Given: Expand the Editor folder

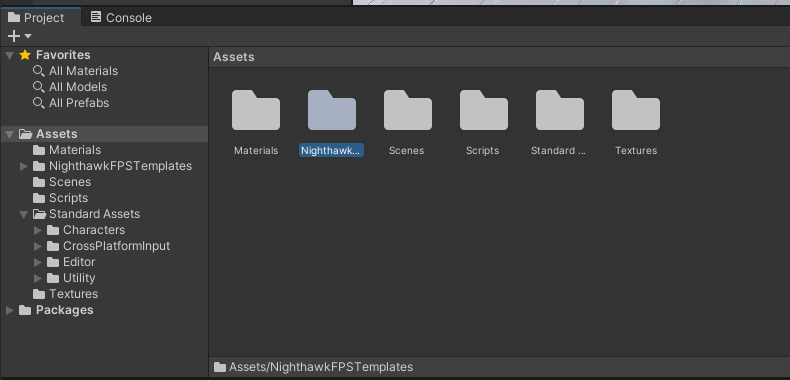Looking at the screenshot, I should coord(37,263).
